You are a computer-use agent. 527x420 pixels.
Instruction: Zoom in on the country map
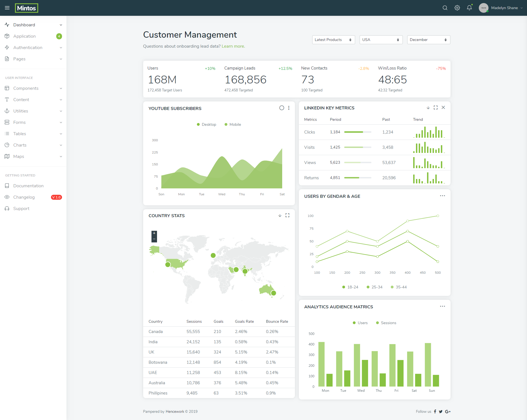[154, 234]
